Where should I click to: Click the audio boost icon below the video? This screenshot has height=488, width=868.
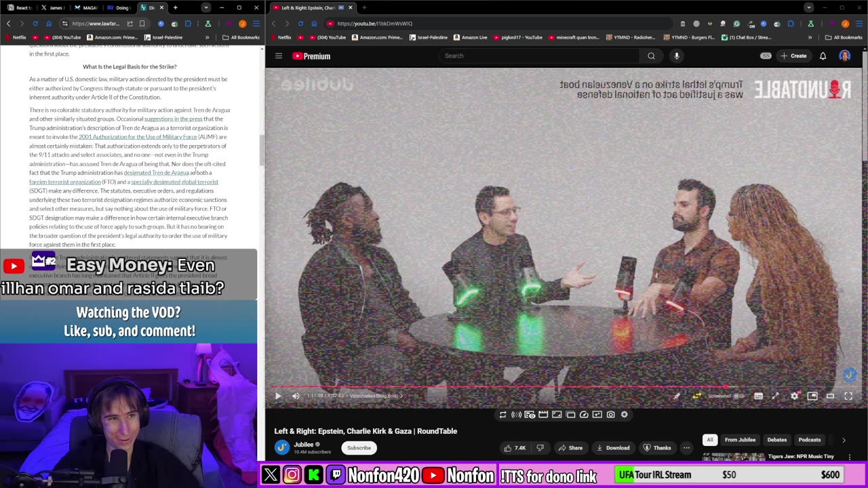(516, 415)
